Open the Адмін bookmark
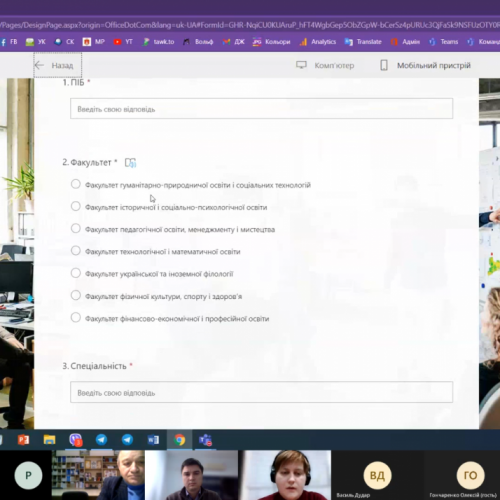 click(x=405, y=42)
